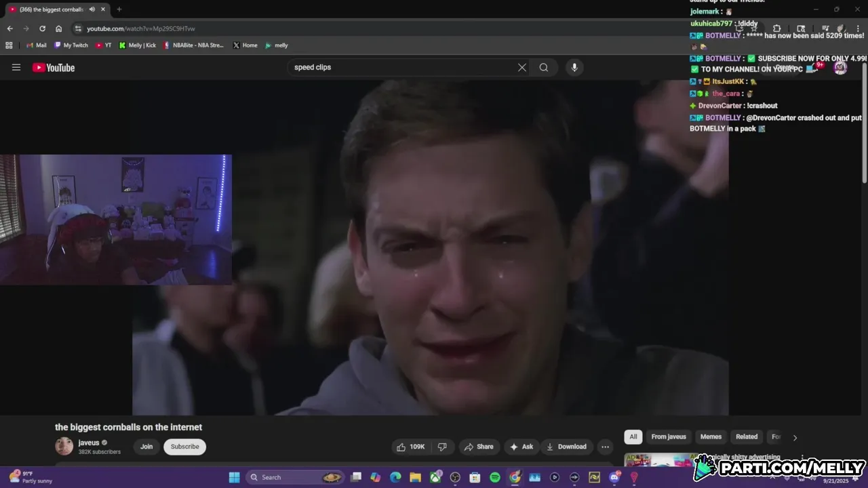
Task: Switch to Chrome in the taskbar
Action: pos(515,477)
